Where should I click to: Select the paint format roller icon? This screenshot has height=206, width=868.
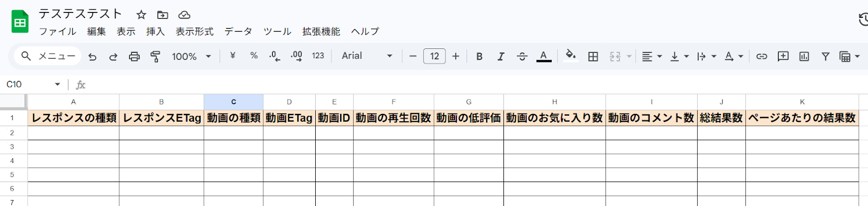point(155,57)
